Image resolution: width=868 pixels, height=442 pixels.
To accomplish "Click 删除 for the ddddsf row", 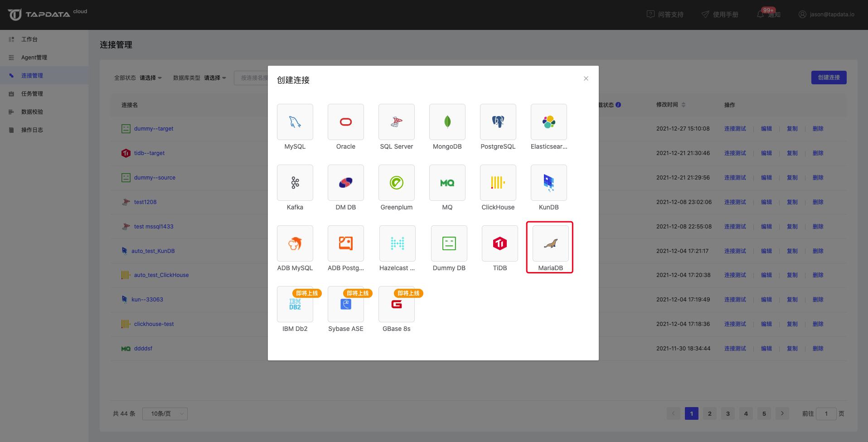I will coord(818,349).
